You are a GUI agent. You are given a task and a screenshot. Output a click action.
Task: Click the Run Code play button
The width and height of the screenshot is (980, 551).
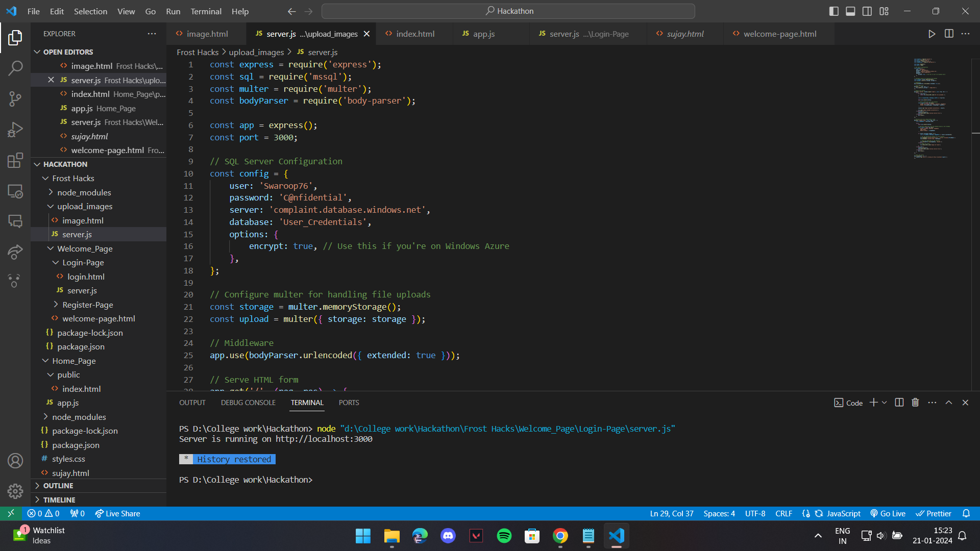pyautogui.click(x=932, y=34)
